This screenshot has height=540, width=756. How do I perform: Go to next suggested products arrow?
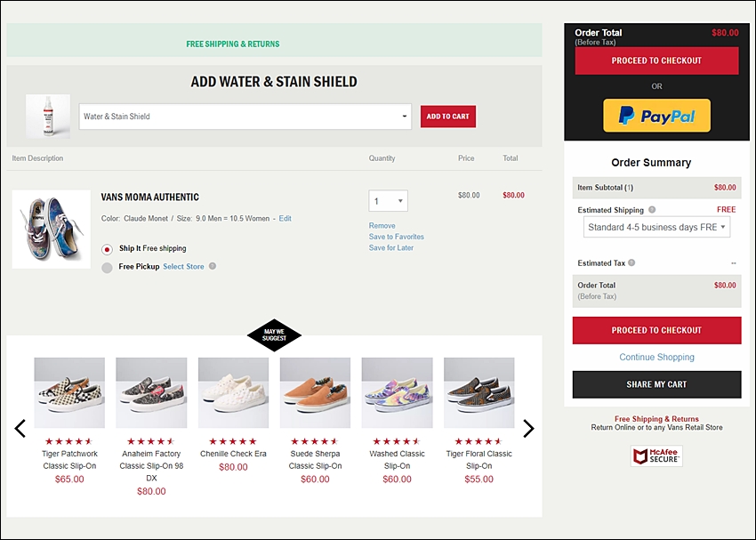528,428
